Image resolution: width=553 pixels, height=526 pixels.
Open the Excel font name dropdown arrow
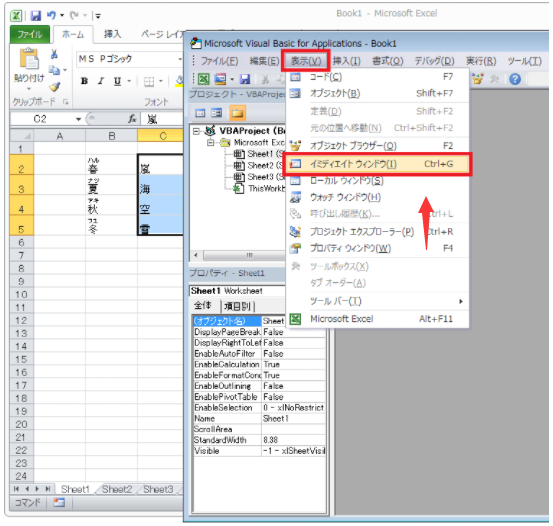pyautogui.click(x=180, y=59)
